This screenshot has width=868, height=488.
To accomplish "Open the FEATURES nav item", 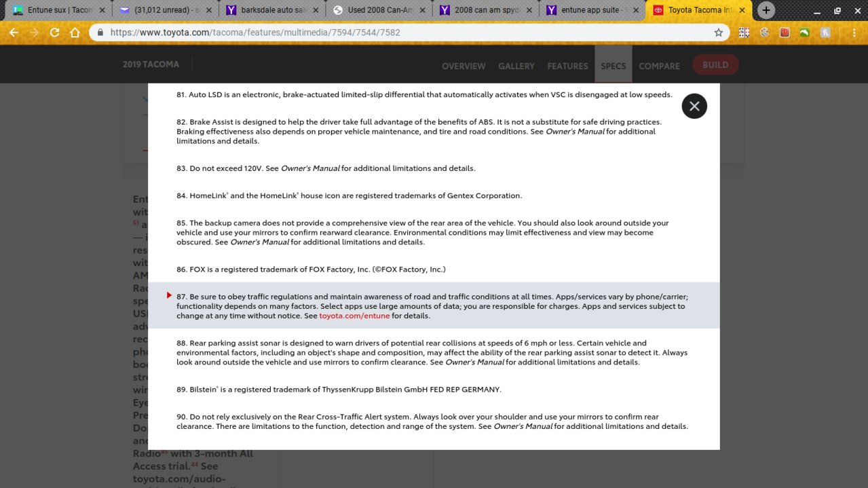I will click(x=567, y=66).
